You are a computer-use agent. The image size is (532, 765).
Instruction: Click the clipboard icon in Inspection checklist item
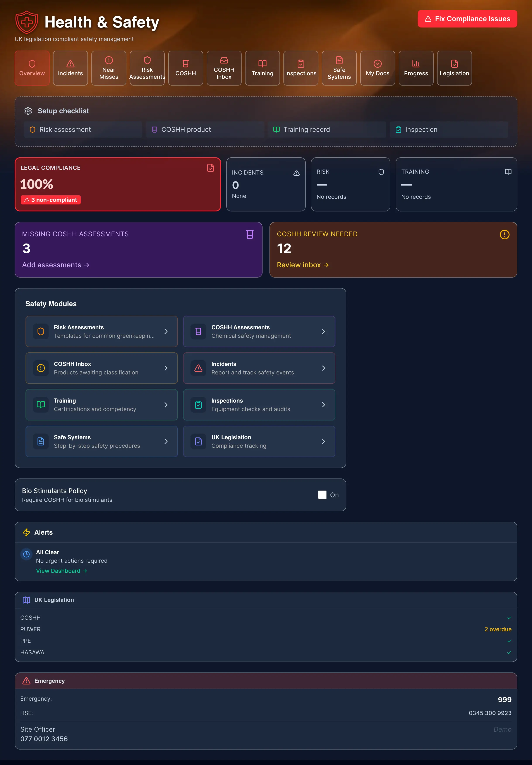[x=398, y=130]
